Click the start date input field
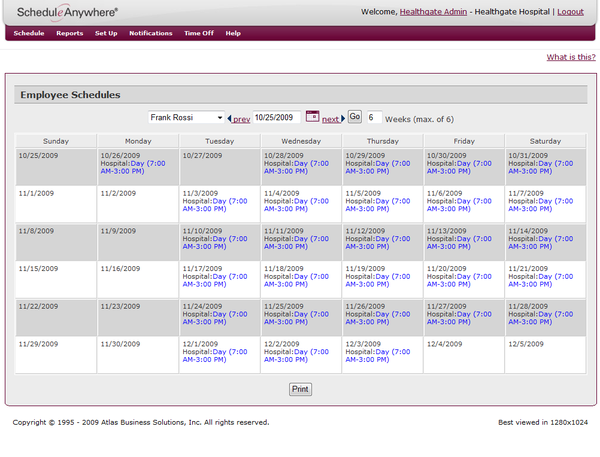600x457 pixels. pos(276,117)
